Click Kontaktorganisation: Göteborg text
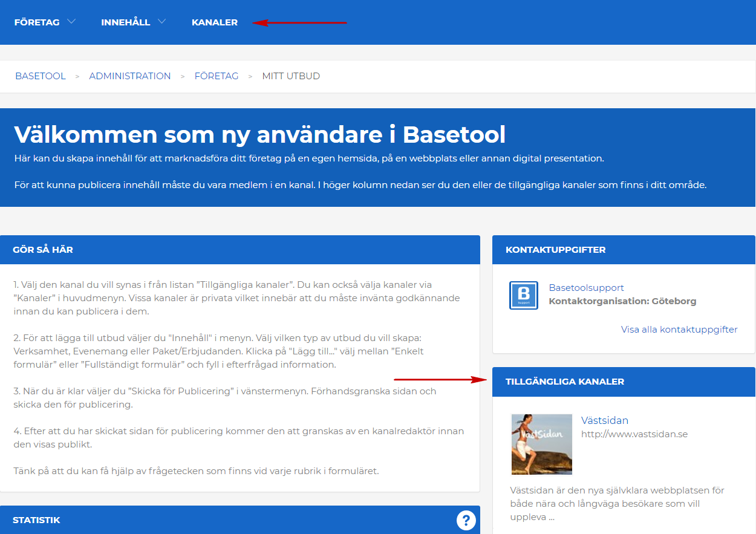 point(622,301)
